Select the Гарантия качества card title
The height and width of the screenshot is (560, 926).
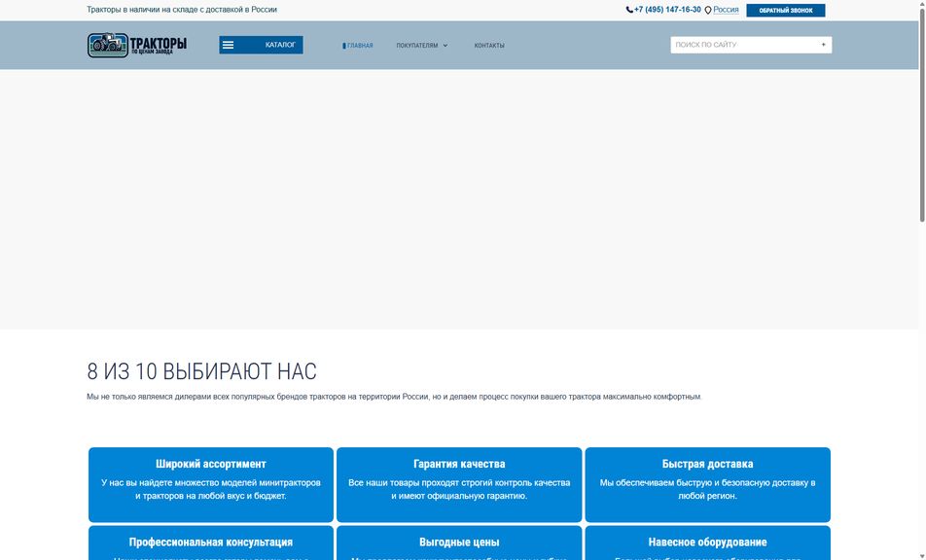coord(459,464)
